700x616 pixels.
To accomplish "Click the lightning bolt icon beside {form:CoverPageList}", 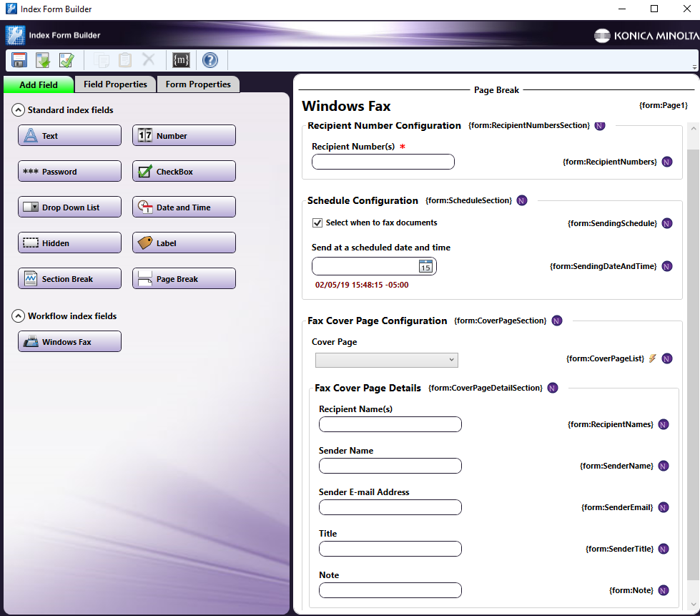I will (x=653, y=358).
